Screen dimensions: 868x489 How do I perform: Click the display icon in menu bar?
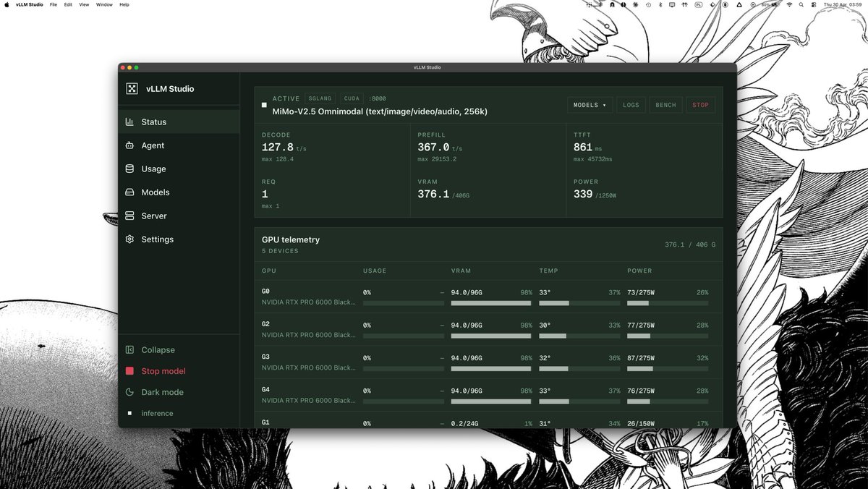pos(672,4)
